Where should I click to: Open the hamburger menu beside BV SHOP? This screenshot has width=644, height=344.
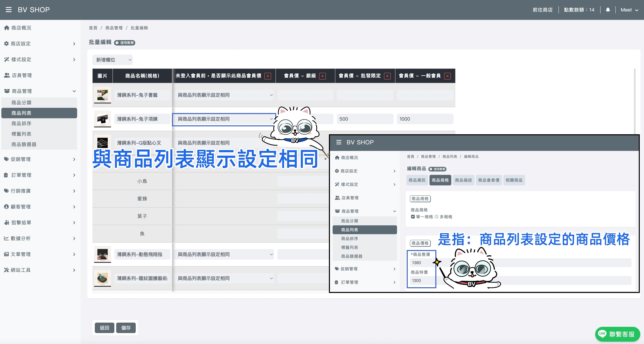[x=9, y=10]
